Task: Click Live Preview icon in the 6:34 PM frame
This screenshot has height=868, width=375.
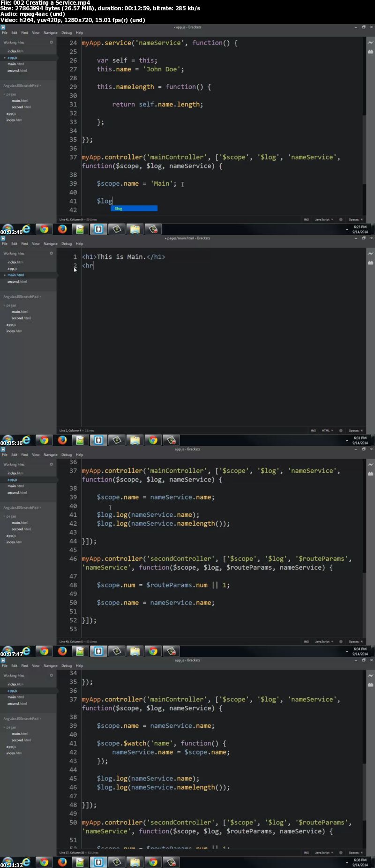Action: click(x=370, y=464)
